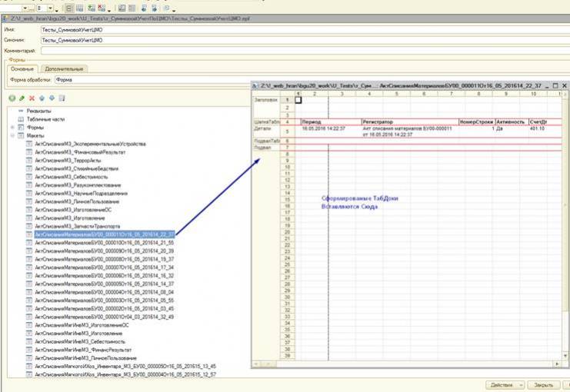Expand the Формы tree node
The width and height of the screenshot is (570, 392).
point(12,128)
